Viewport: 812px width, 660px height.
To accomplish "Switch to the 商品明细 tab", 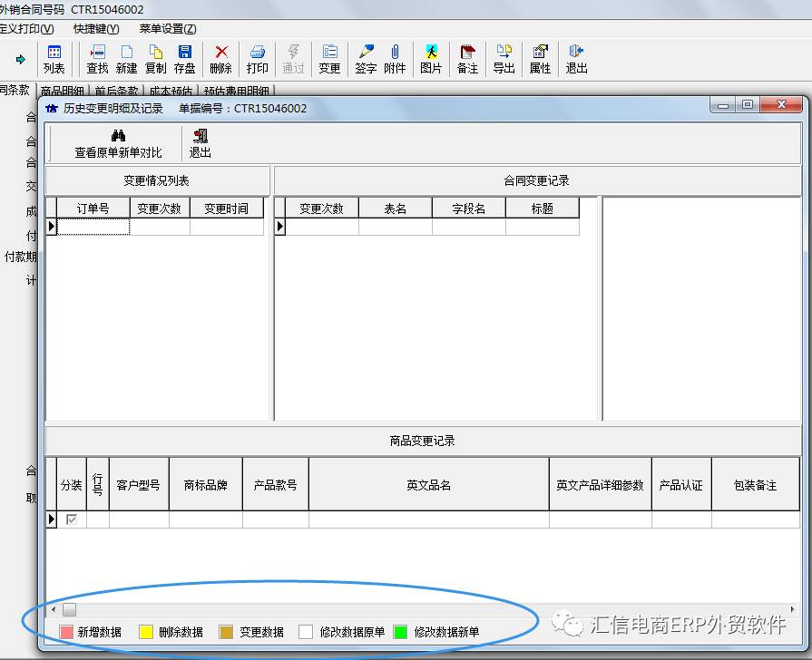I will [63, 91].
